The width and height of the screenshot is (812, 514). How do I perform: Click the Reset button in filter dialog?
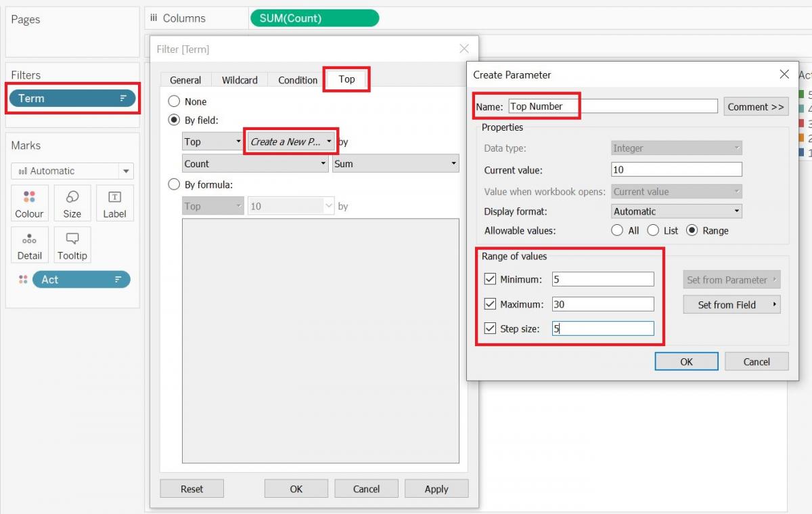click(191, 489)
